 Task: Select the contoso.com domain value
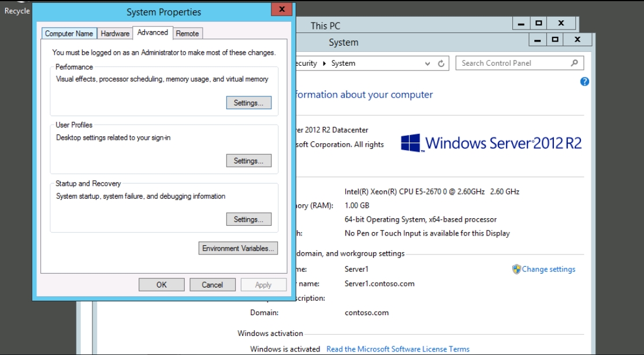click(366, 313)
